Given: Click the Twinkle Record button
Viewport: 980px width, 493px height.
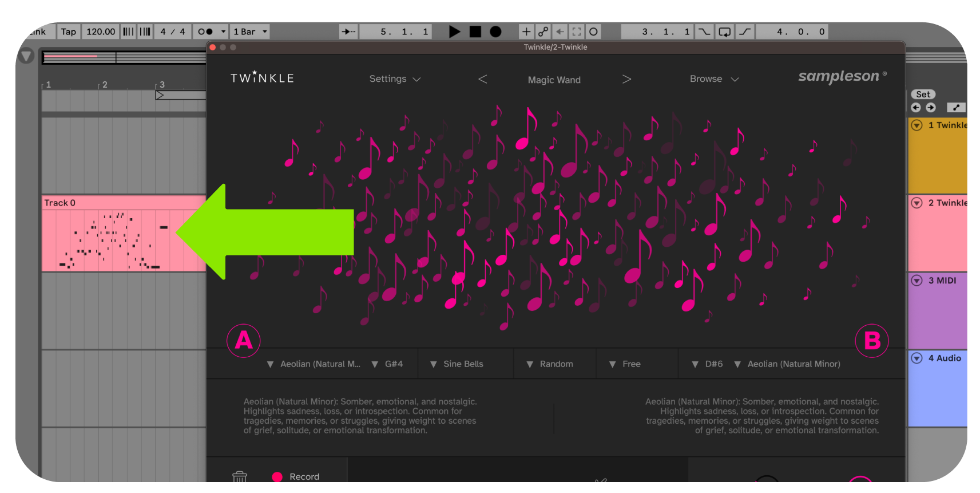Looking at the screenshot, I should point(296,476).
